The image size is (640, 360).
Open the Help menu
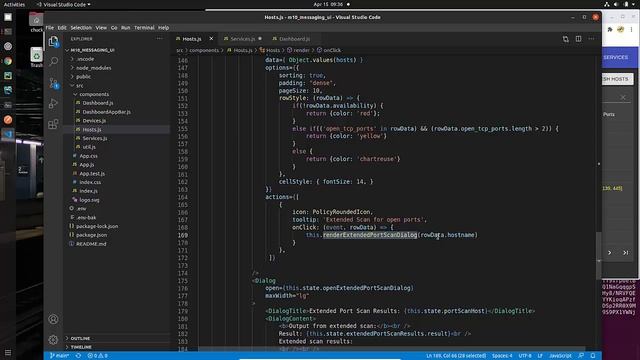pyautogui.click(x=163, y=28)
